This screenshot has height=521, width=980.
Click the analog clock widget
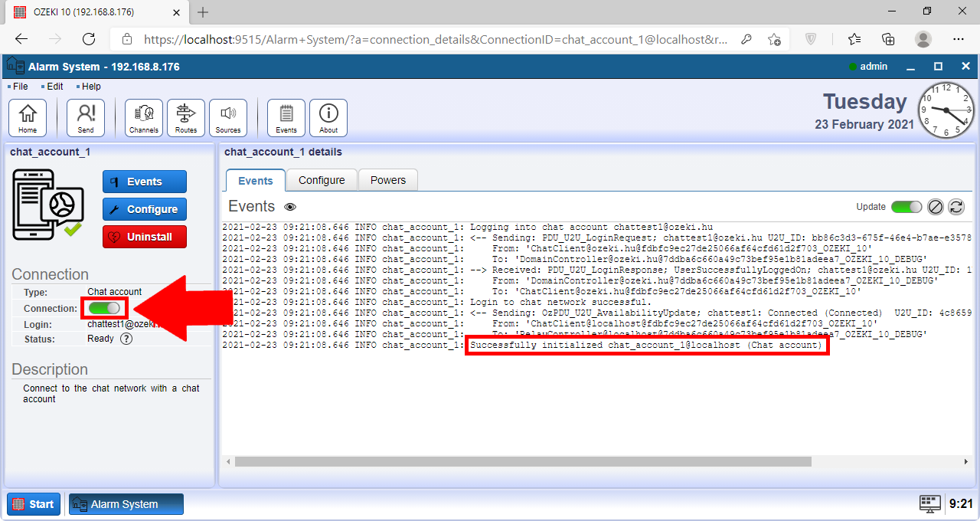tap(946, 110)
